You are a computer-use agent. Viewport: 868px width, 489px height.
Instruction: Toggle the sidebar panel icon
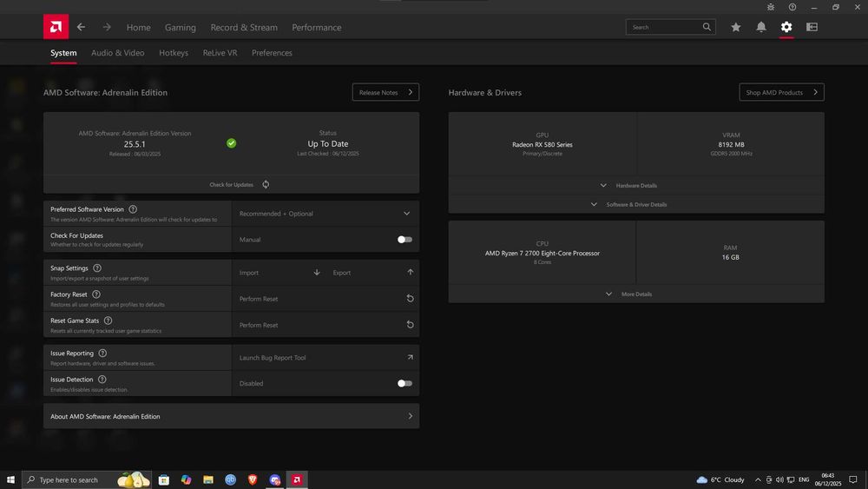pyautogui.click(x=812, y=27)
